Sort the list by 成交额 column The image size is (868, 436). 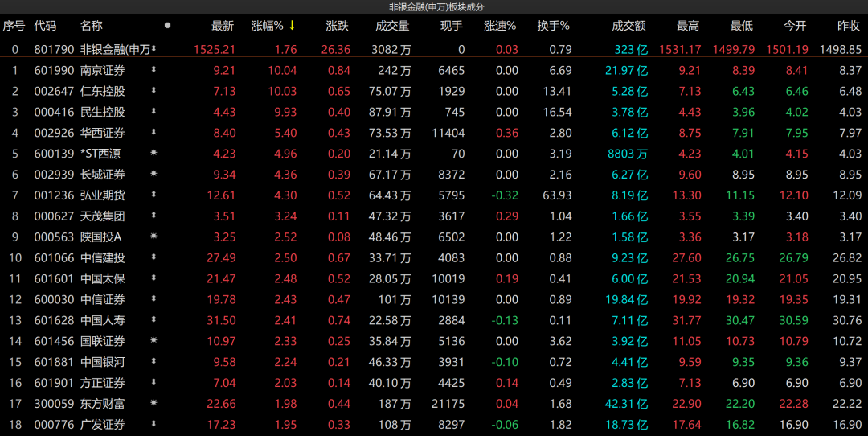(628, 26)
